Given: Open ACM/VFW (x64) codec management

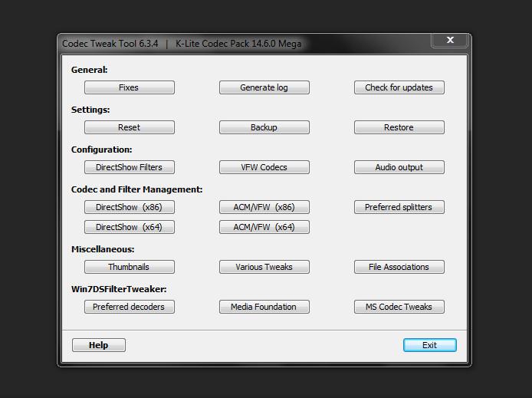Looking at the screenshot, I should (x=264, y=227).
